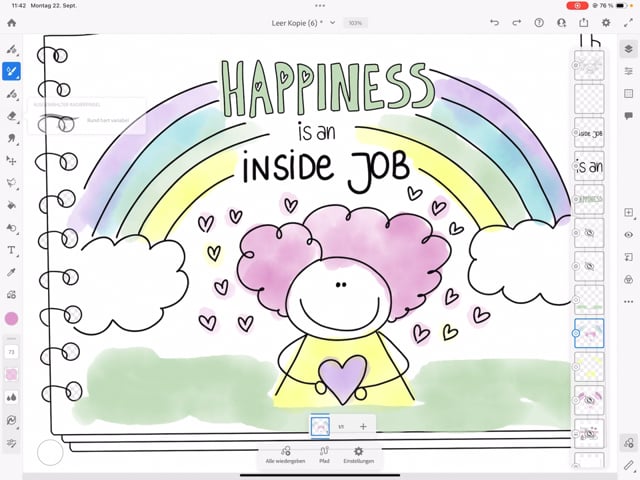
Task: Open the brush settings sliders at toolbar bottom
Action: [x=11, y=443]
